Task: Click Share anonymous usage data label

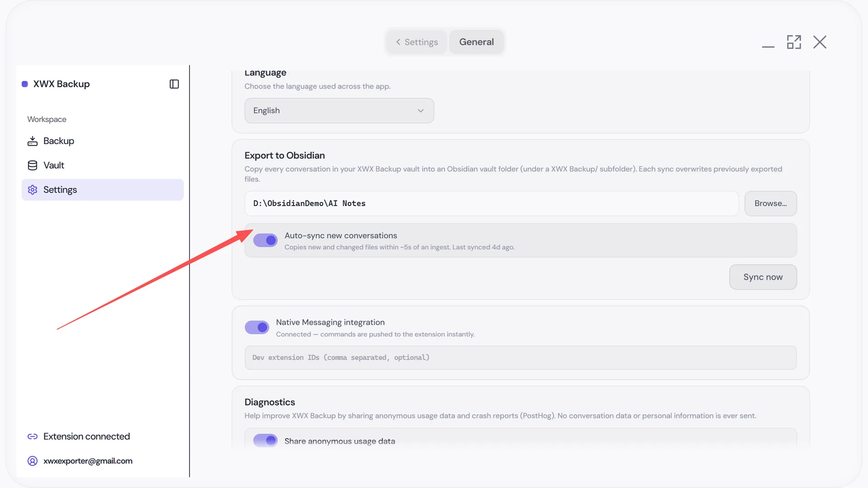Action: tap(340, 441)
